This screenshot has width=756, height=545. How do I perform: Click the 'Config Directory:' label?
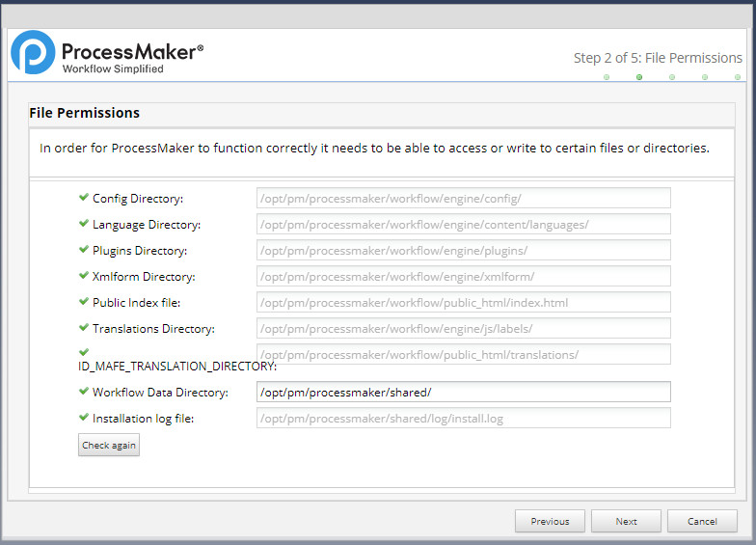138,199
